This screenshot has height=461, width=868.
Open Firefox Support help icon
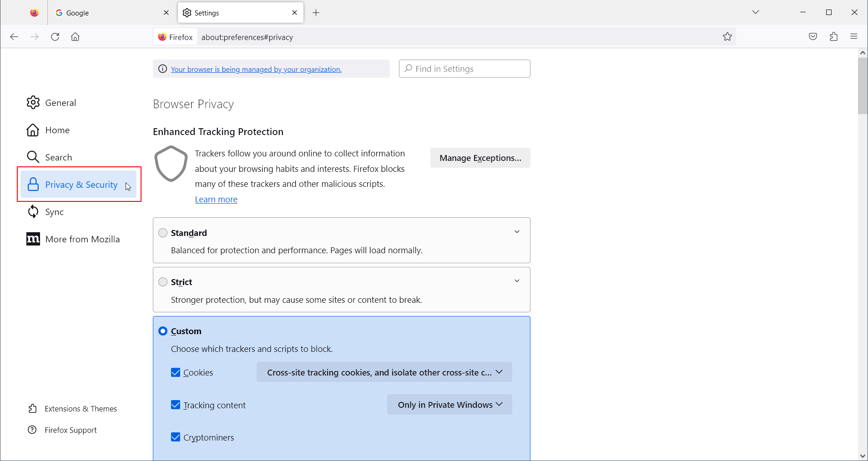coord(32,430)
